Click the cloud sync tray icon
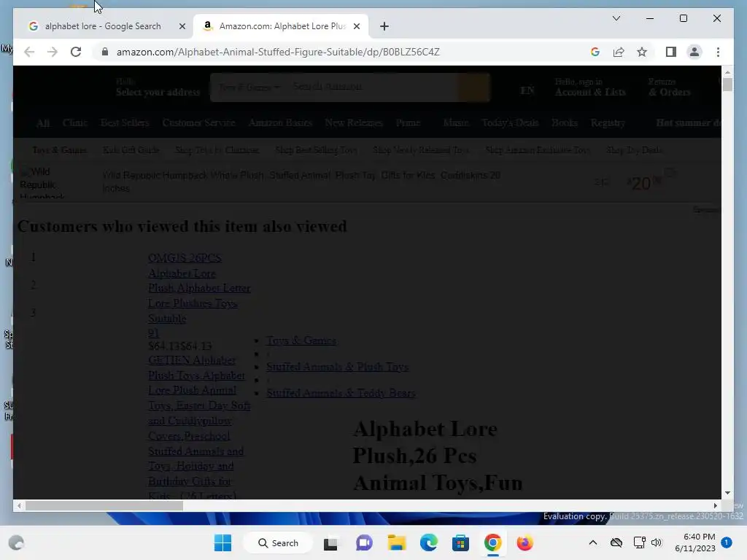The height and width of the screenshot is (560, 747). pos(616,542)
